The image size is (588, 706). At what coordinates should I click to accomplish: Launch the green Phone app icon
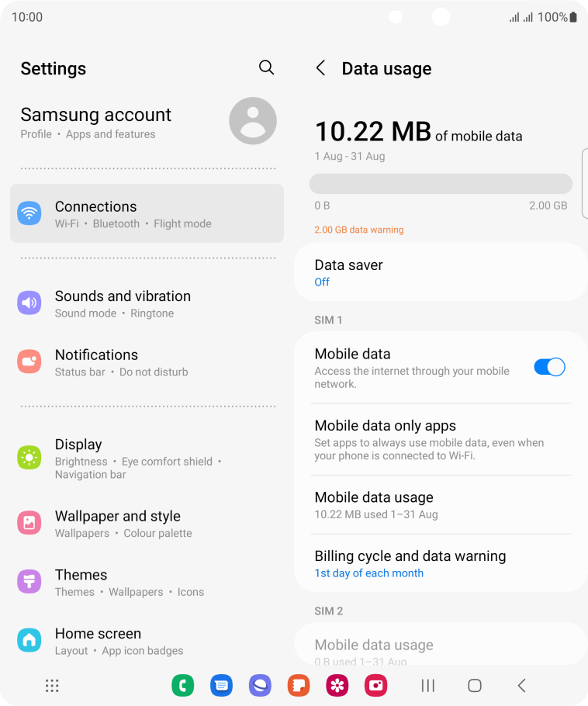click(x=183, y=686)
